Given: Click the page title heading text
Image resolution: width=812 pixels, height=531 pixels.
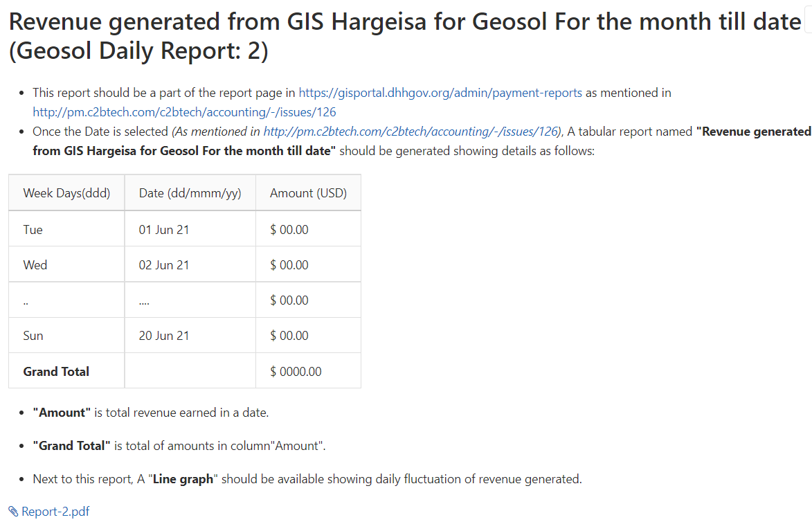Looking at the screenshot, I should [x=405, y=36].
